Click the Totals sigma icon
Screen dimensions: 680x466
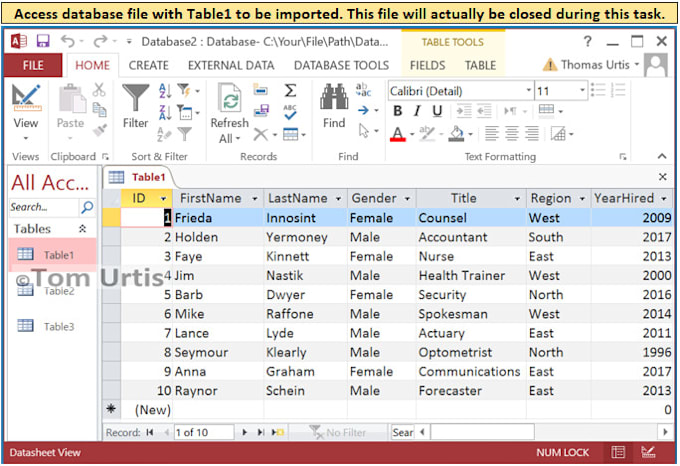coord(290,91)
